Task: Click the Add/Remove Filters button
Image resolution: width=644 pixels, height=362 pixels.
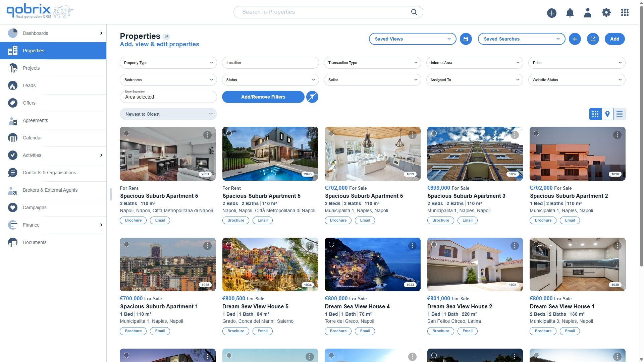Action: click(263, 97)
